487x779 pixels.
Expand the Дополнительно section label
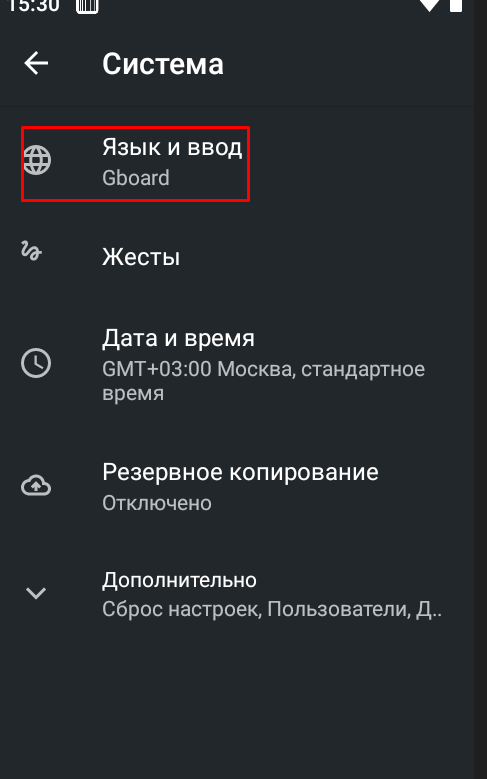(179, 580)
